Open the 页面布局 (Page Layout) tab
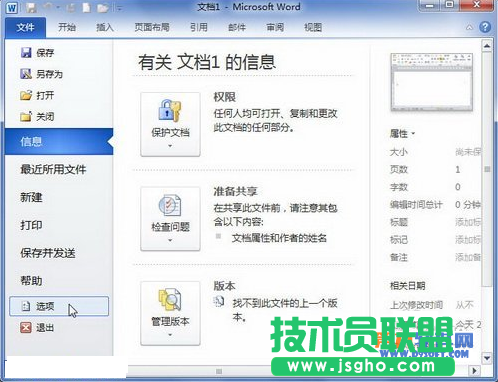This screenshot has width=498, height=382. coord(152,27)
